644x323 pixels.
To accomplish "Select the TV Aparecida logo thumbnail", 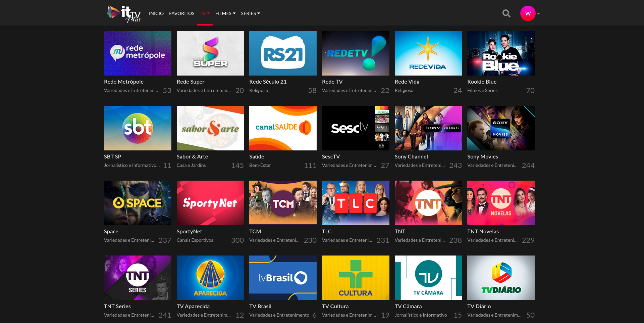I will pyautogui.click(x=210, y=278).
